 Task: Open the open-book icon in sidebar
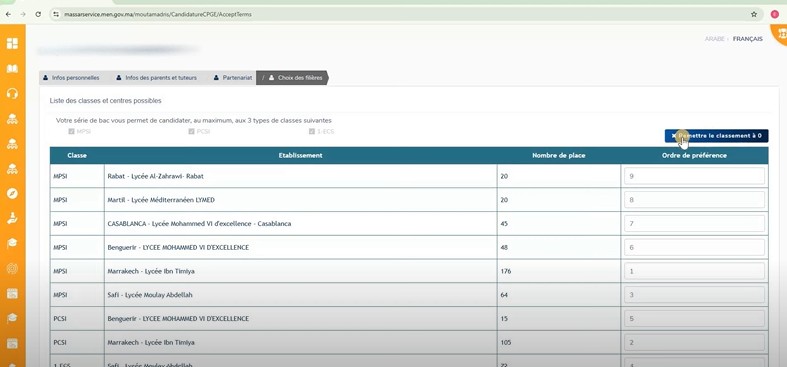(x=12, y=68)
